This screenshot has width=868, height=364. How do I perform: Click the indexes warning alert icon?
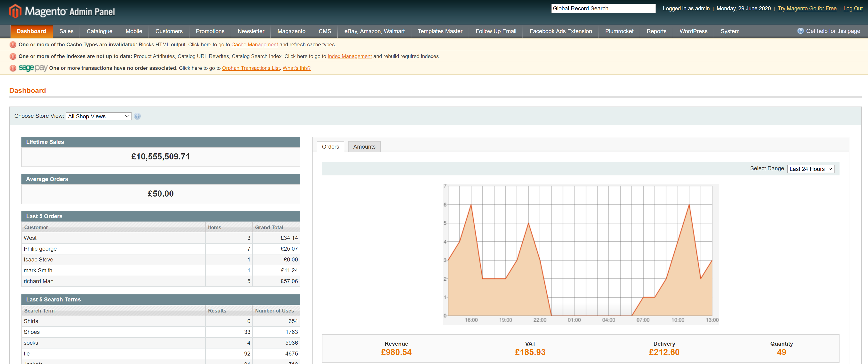click(13, 56)
